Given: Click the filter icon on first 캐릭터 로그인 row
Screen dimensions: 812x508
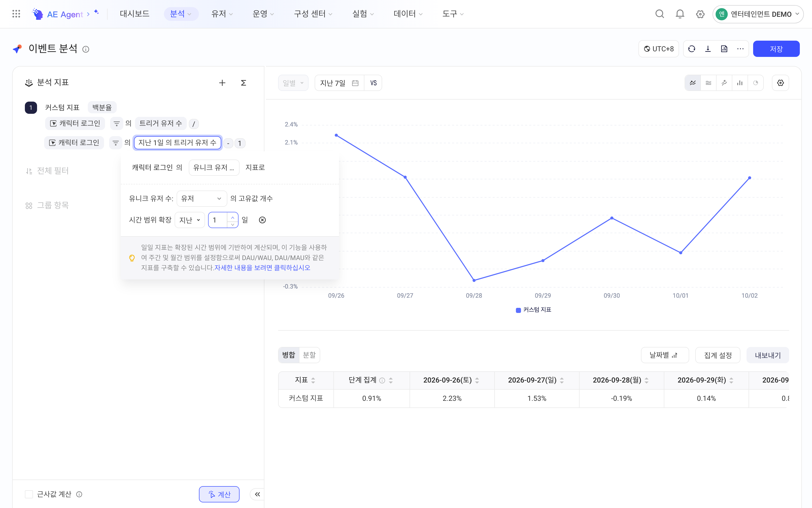Looking at the screenshot, I should tap(116, 124).
